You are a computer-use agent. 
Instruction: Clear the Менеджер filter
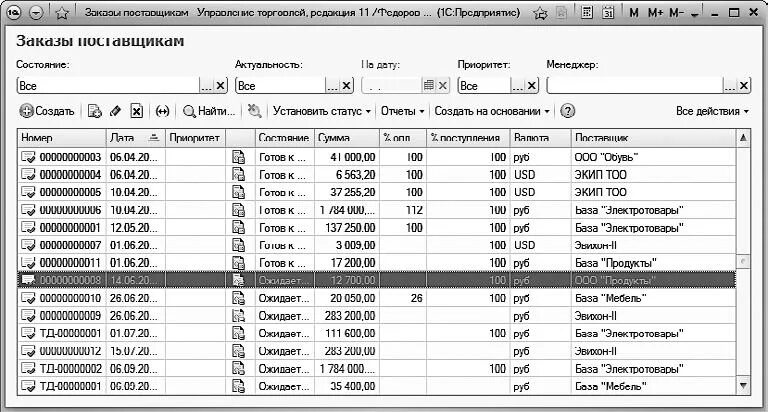click(x=744, y=86)
